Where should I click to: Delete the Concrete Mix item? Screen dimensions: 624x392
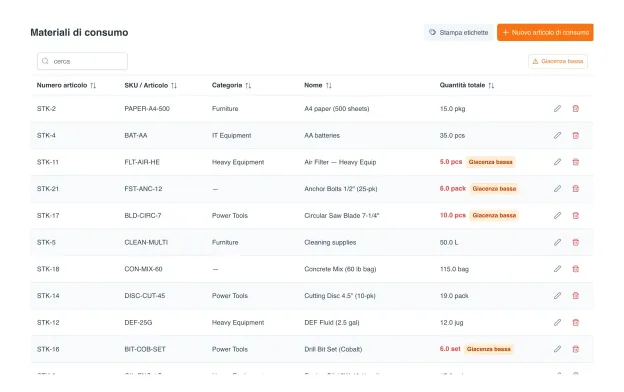[x=575, y=269]
